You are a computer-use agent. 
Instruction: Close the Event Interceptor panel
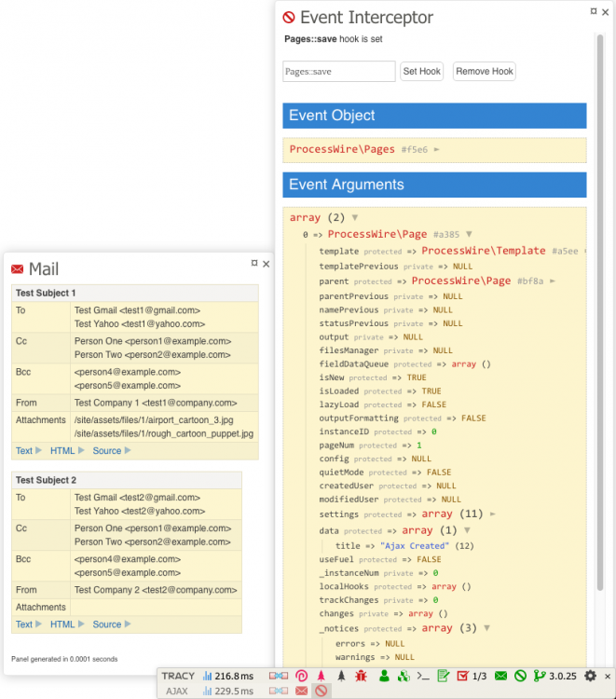click(x=606, y=12)
